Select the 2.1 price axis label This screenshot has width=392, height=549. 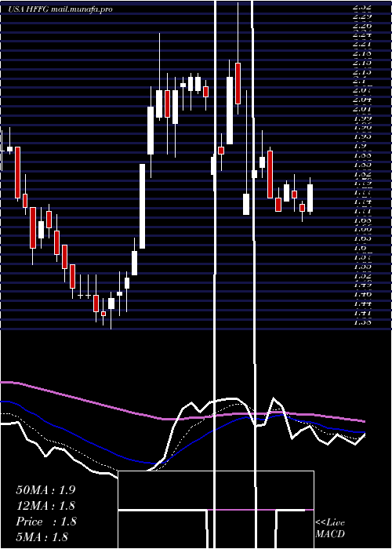tap(360, 81)
